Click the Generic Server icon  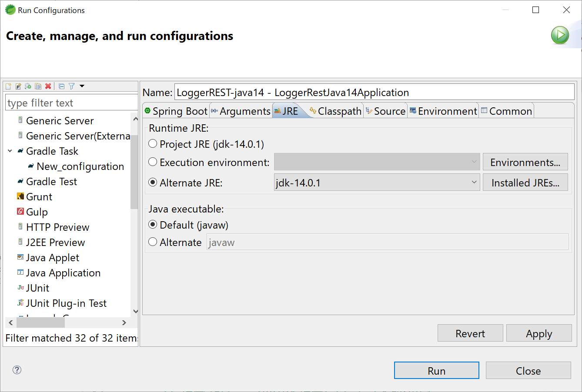click(x=20, y=120)
